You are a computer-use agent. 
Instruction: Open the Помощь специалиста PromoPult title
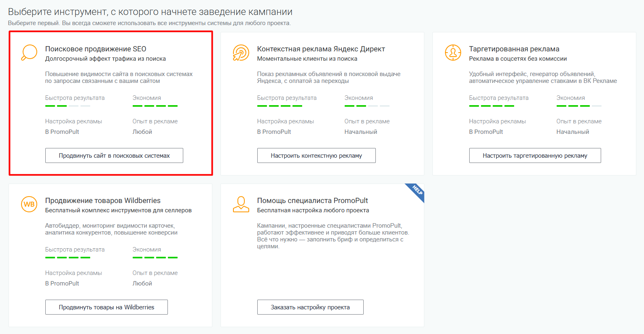[x=313, y=201]
